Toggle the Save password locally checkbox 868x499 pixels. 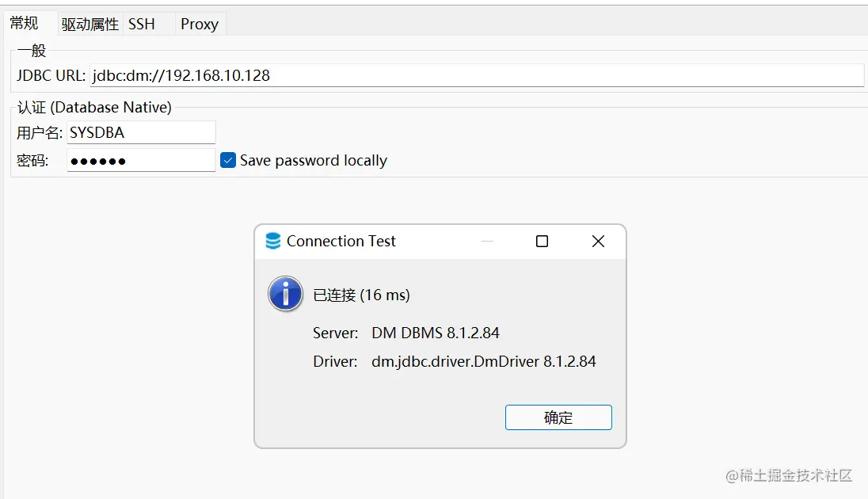point(228,160)
